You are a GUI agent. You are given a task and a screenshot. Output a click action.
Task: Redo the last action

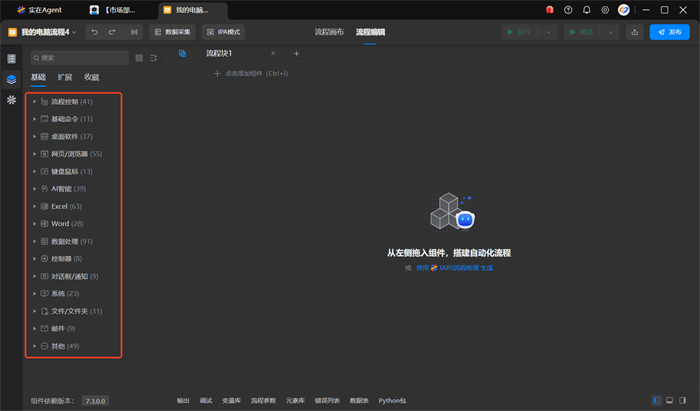112,32
